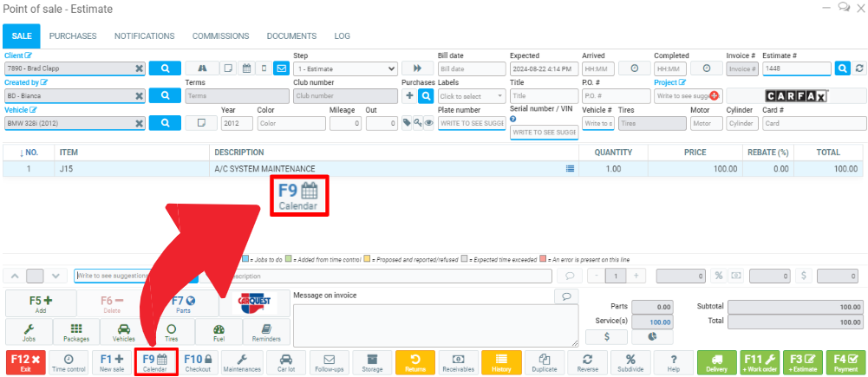Viewport: 868px width, 377px height.
Task: Switch to the PURCHASES tab
Action: [73, 36]
